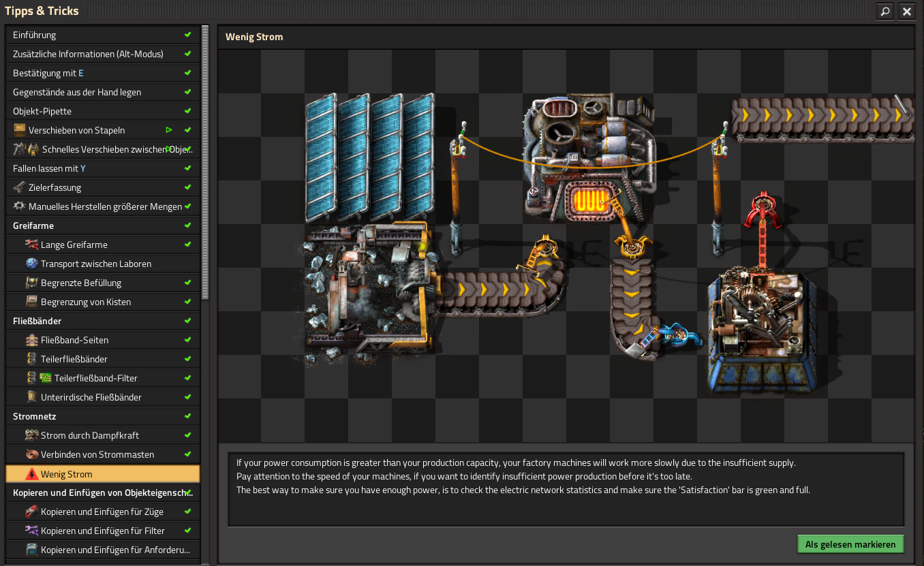Click the icon beside Kopieren und Einfügen für Filter
The height and width of the screenshot is (566, 924).
[31, 530]
